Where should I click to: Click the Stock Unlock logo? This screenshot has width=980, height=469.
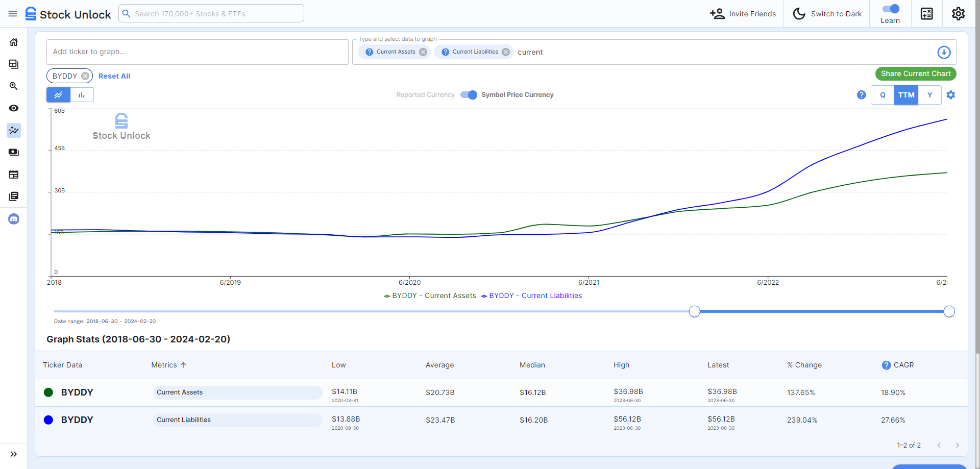click(68, 14)
